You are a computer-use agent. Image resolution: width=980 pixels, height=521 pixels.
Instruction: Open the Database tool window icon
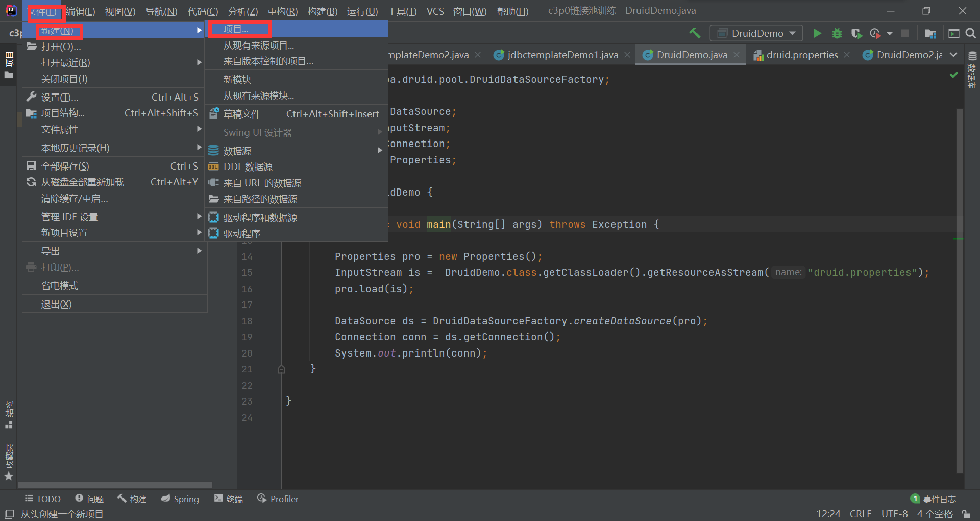tap(972, 56)
